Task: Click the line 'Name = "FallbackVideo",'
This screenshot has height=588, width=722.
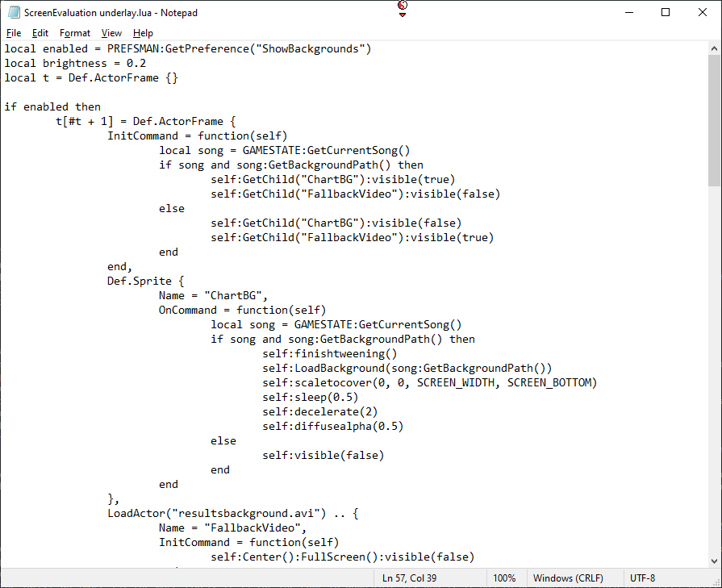Action: pos(232,528)
